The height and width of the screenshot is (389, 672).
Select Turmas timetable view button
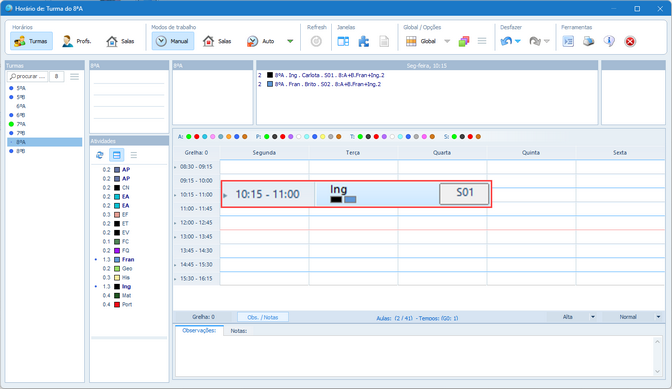click(31, 41)
